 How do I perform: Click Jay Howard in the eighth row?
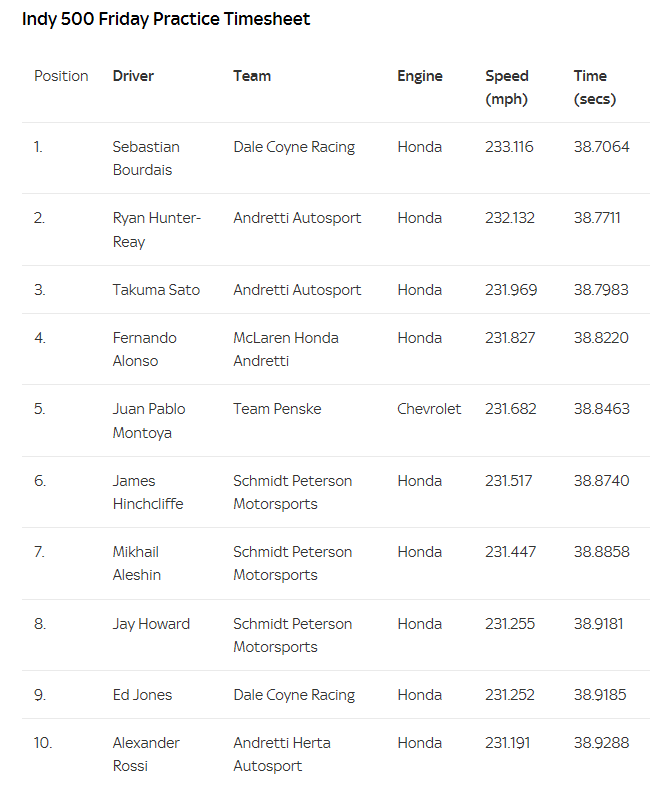151,624
